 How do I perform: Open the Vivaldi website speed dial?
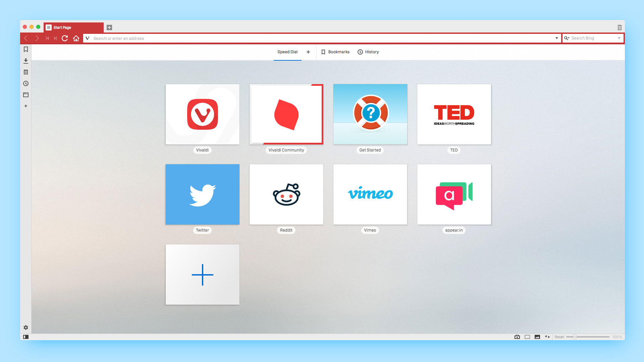(202, 114)
